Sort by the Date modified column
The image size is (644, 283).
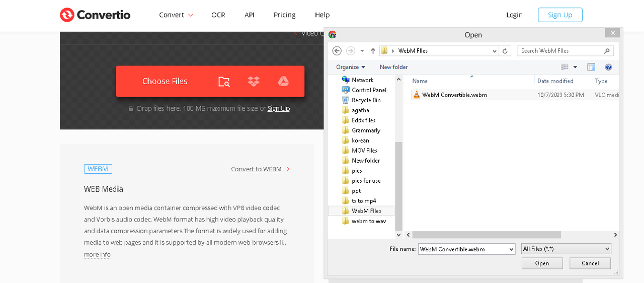click(555, 81)
